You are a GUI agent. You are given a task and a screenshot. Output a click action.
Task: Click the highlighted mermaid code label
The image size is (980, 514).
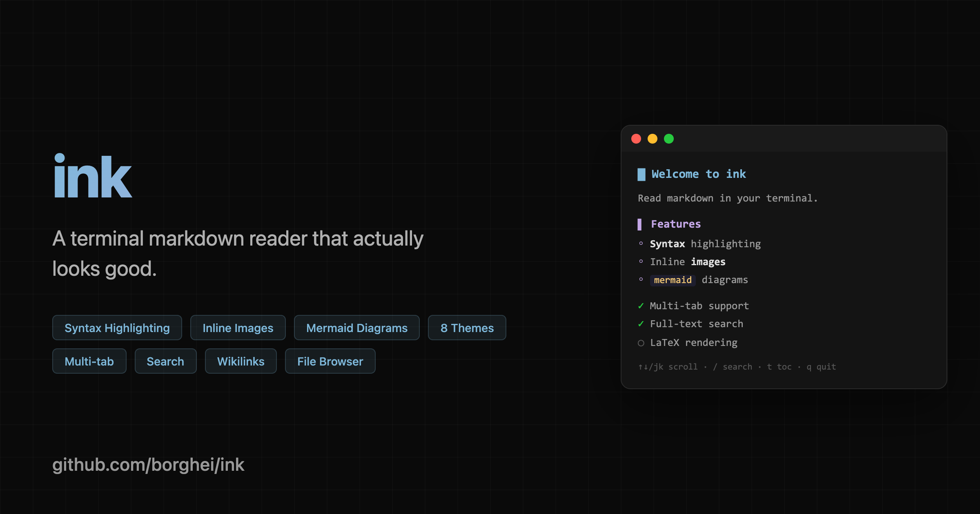673,280
